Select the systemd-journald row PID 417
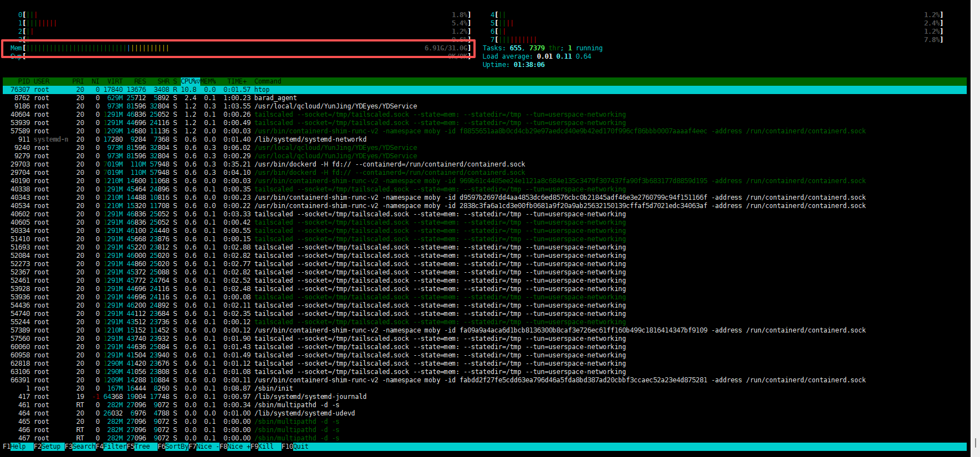Viewport: 980px width, 457px height. coord(484,397)
